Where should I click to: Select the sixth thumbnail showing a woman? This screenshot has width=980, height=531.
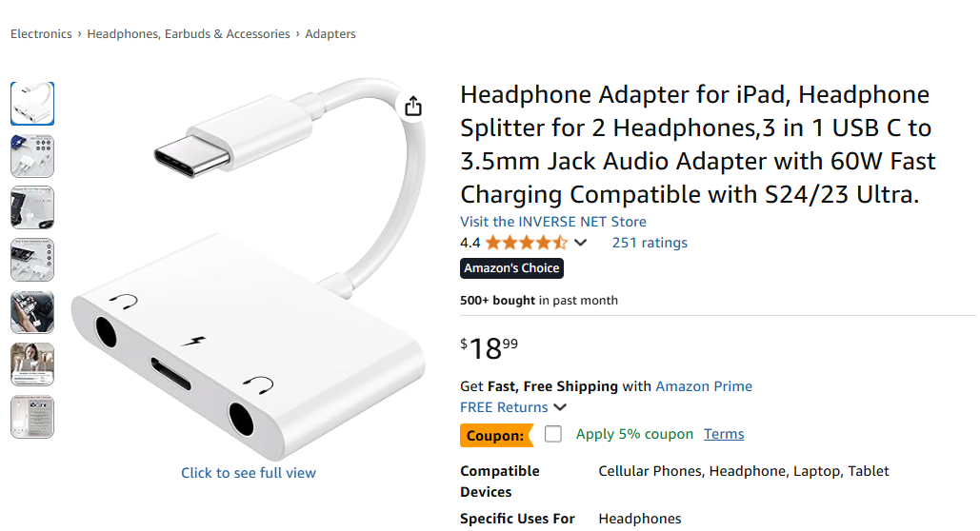point(32,364)
